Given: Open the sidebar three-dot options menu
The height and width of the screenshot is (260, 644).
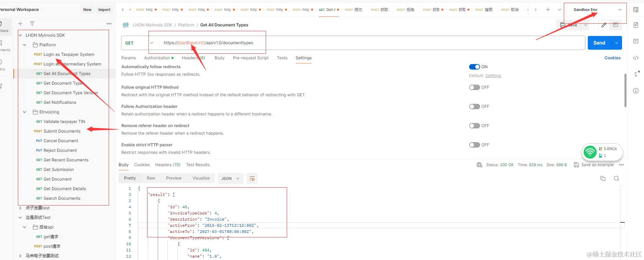Looking at the screenshot, I should (x=109, y=24).
